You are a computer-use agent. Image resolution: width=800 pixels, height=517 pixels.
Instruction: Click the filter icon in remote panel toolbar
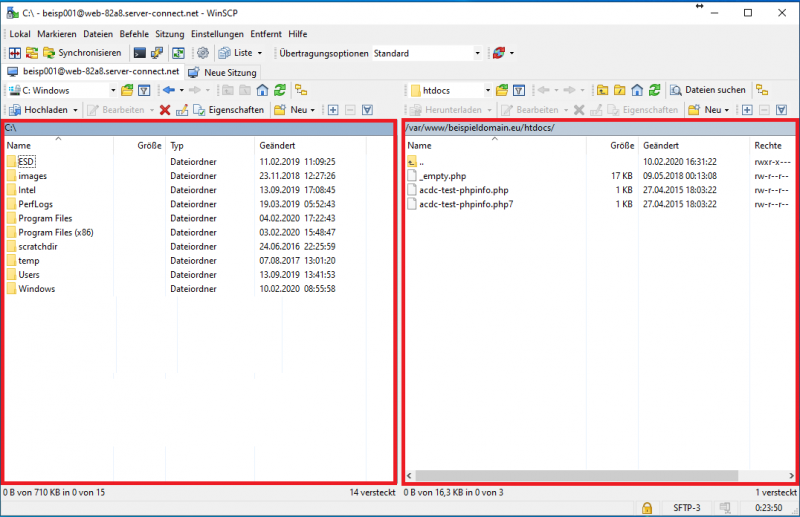click(x=519, y=91)
